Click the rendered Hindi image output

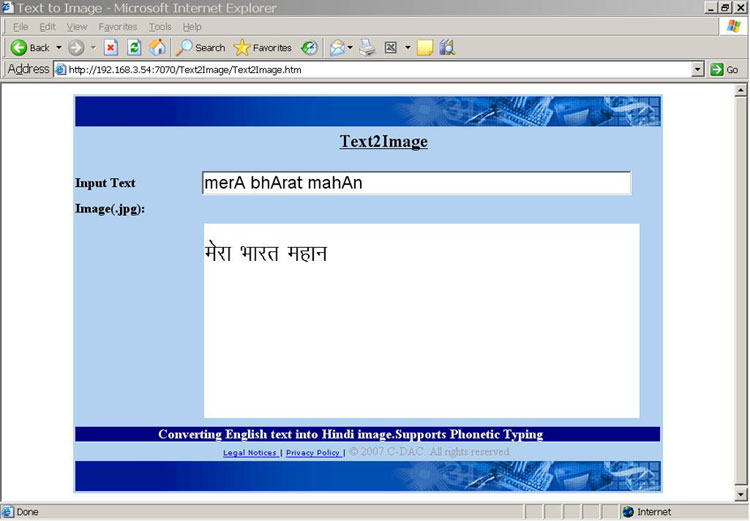coord(421,320)
